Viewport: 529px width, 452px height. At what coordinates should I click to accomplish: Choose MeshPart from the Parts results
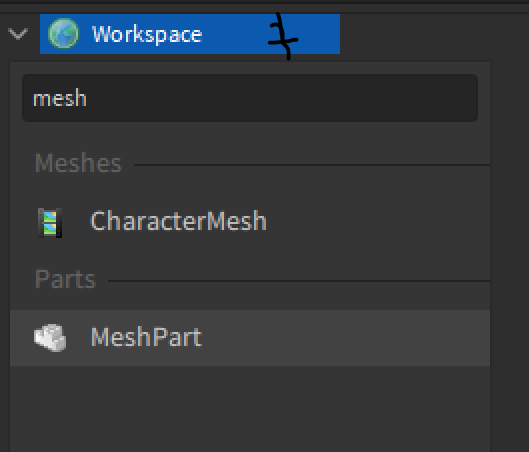pyautogui.click(x=147, y=337)
